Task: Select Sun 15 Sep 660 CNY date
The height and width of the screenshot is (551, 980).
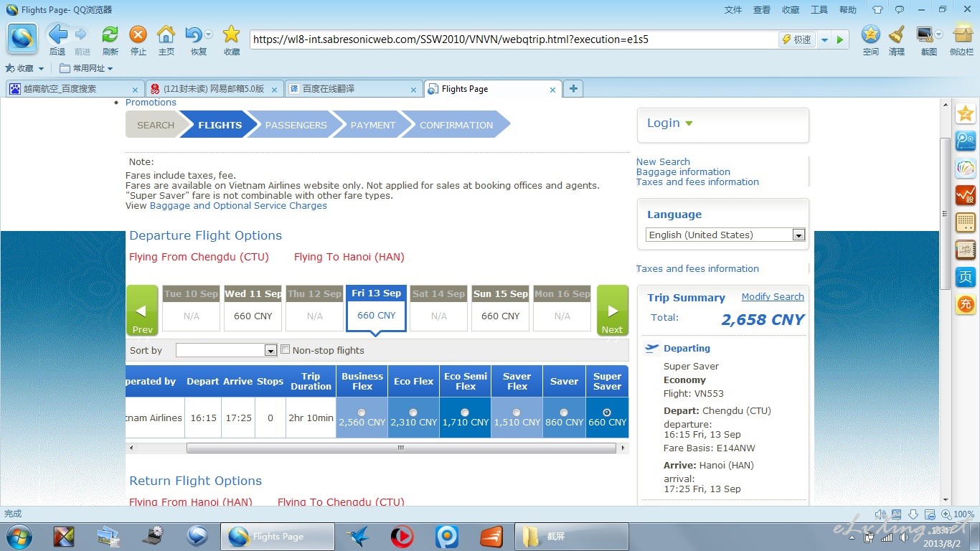Action: coord(500,308)
